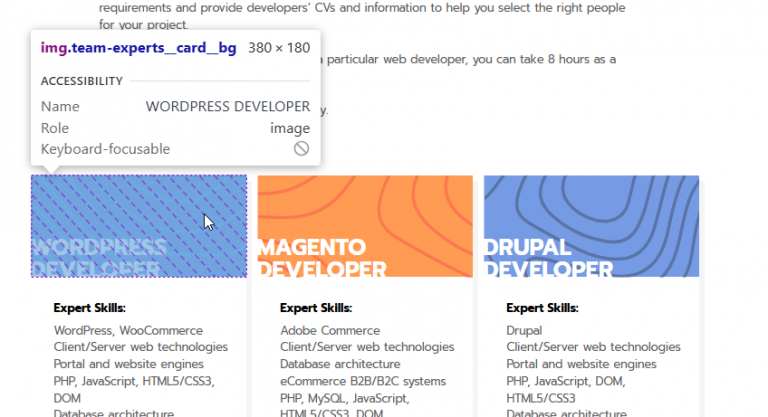The height and width of the screenshot is (417, 768).
Task: Click 'Adobe Commerce' skill text
Action: click(x=330, y=330)
